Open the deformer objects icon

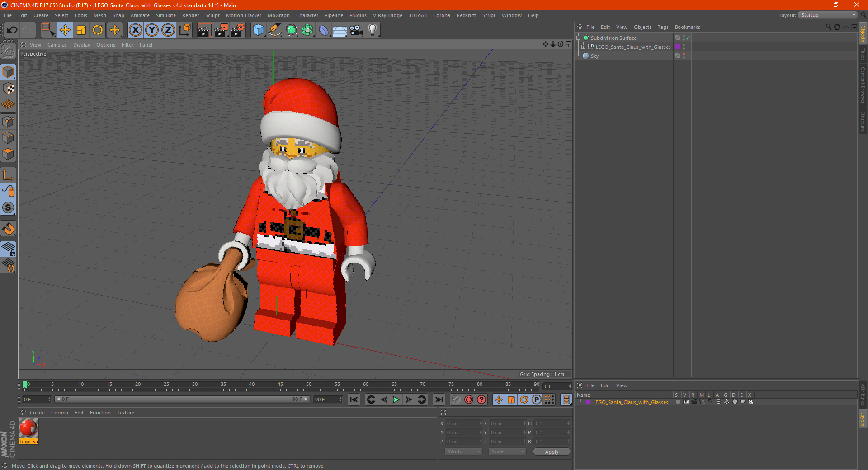(324, 30)
